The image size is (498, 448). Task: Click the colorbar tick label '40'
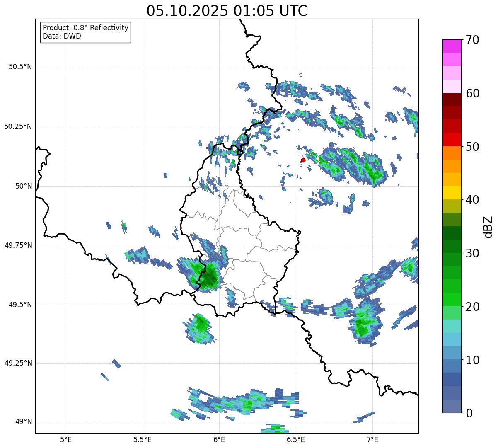(473, 200)
